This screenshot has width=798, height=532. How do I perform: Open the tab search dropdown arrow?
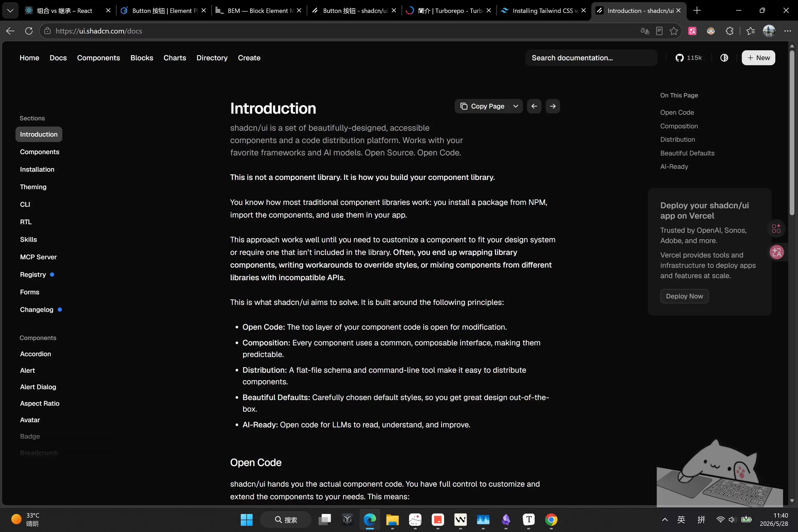pyautogui.click(x=10, y=11)
